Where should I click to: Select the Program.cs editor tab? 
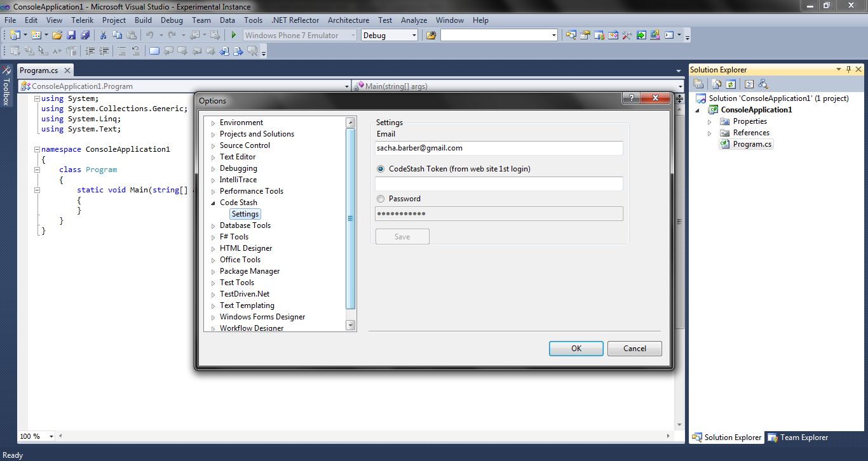pos(39,70)
